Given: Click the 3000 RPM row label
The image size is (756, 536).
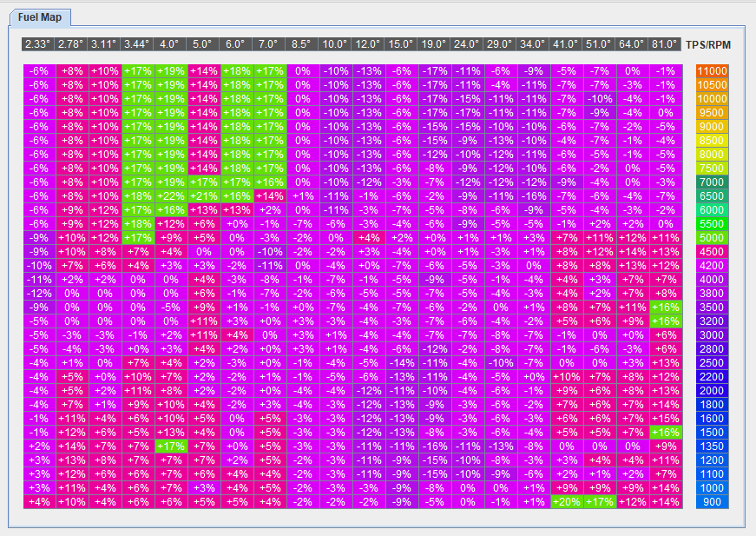Looking at the screenshot, I should click(x=712, y=335).
